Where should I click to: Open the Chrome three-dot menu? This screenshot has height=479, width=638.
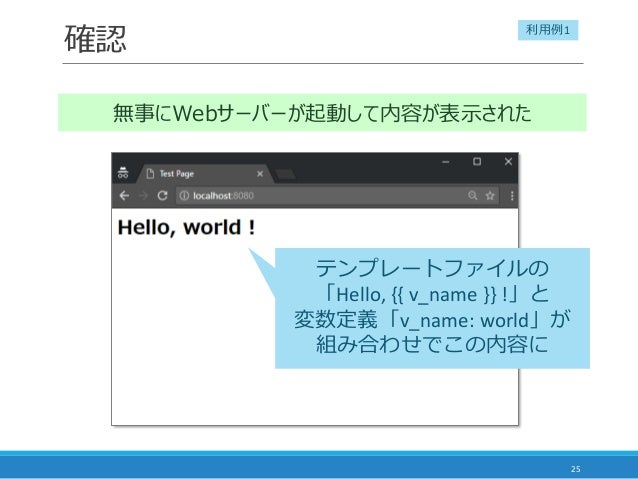pos(512,196)
